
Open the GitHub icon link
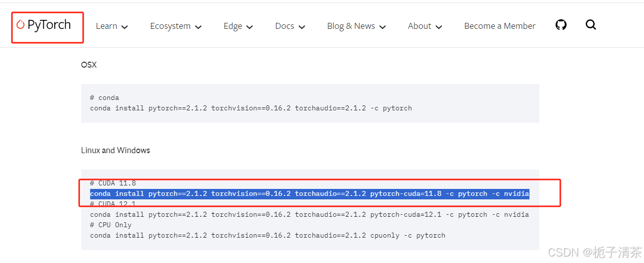click(561, 25)
